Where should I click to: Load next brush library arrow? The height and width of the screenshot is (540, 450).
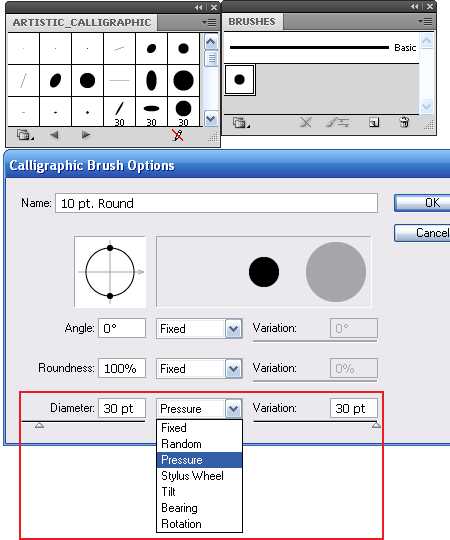(86, 135)
